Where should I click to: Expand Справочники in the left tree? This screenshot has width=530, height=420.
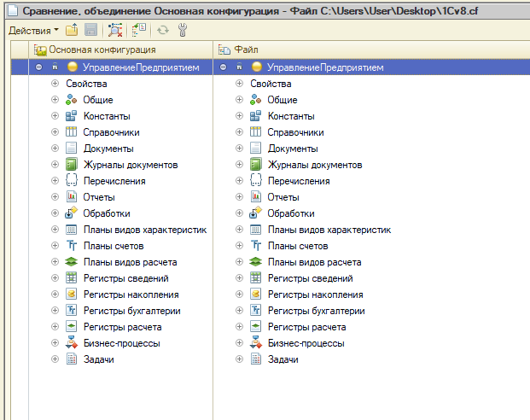[55, 131]
